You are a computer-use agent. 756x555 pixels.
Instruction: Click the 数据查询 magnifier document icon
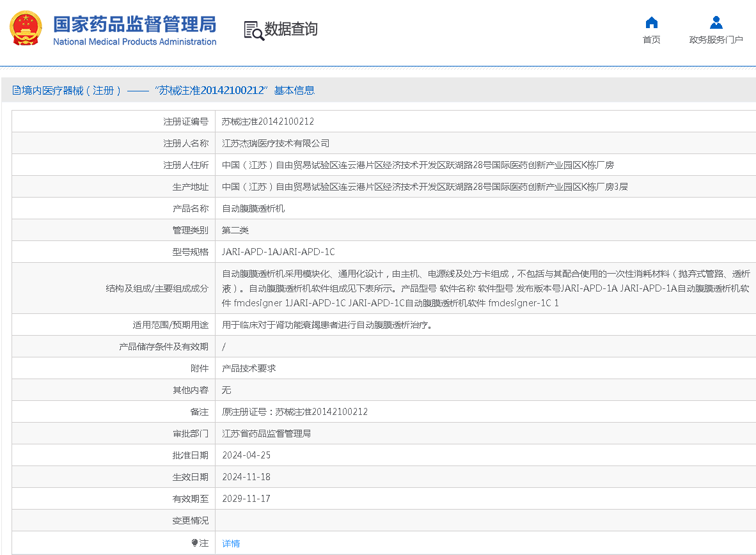pyautogui.click(x=253, y=30)
